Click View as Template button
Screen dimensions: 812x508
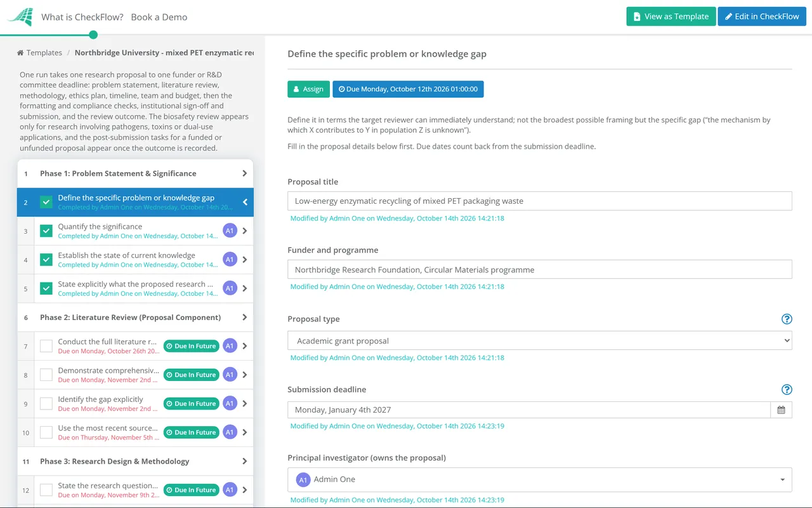671,17
